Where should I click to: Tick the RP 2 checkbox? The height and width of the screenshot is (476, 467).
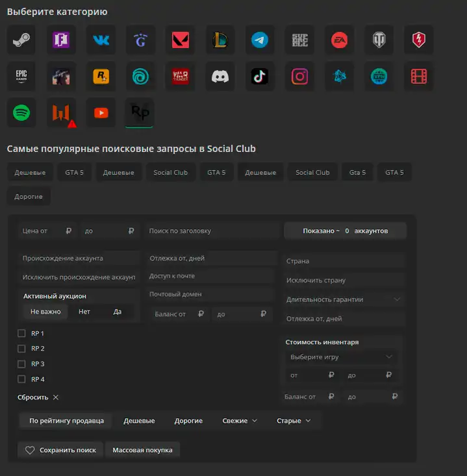click(x=21, y=349)
